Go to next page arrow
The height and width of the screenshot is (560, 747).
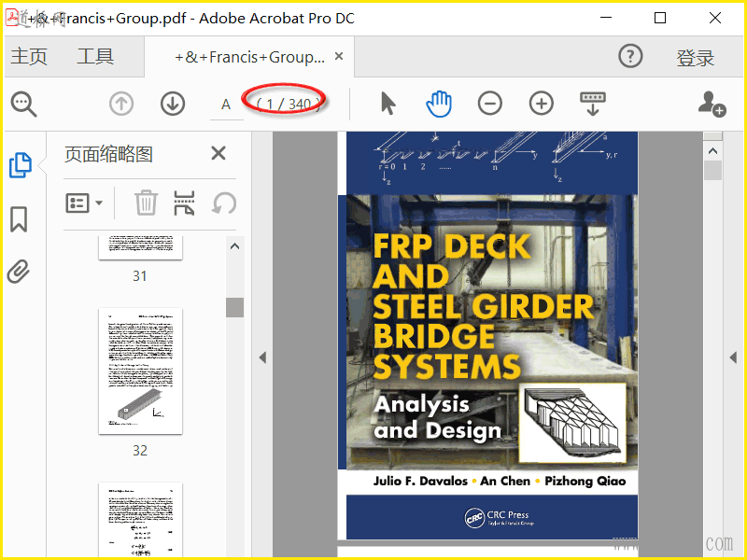[173, 104]
